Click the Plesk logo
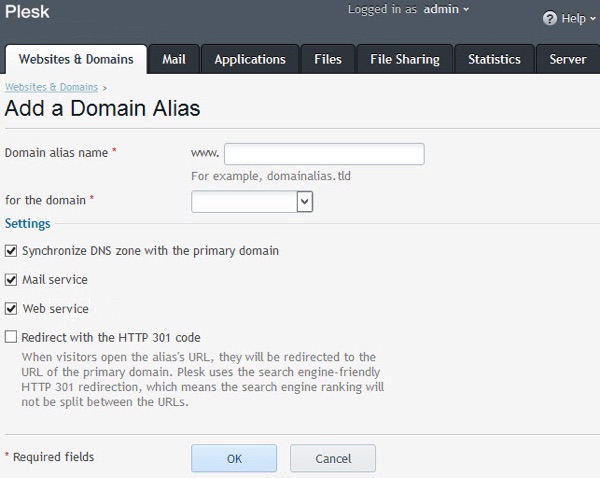600x478 pixels. point(28,12)
